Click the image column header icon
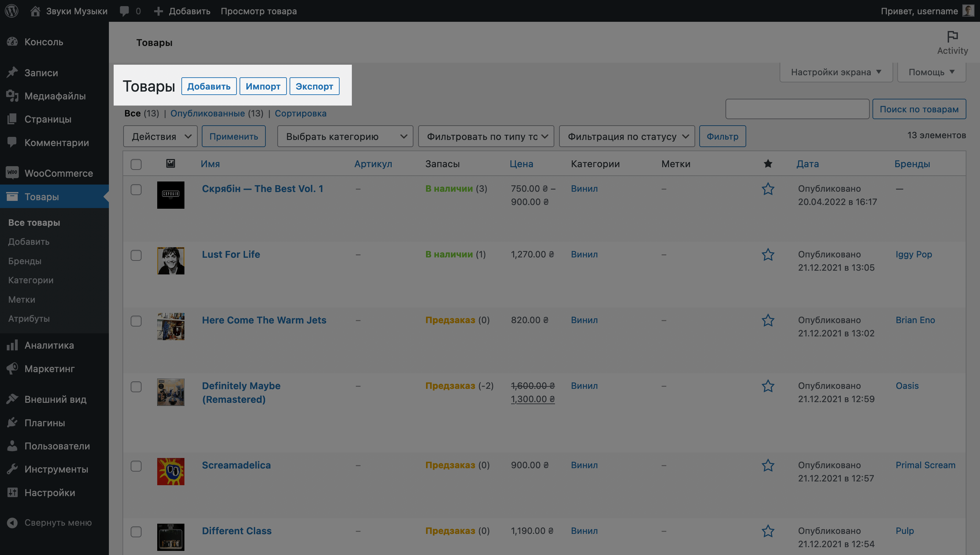 pos(170,163)
